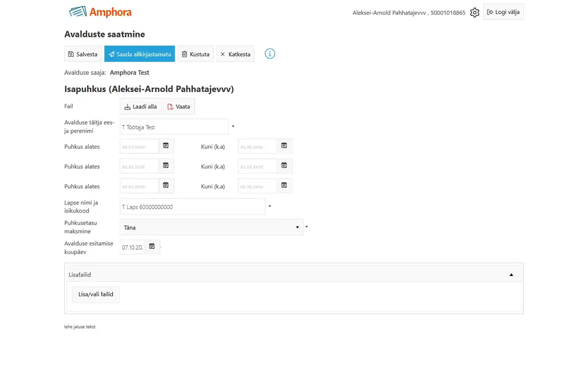
Task: Click the Avalduse esitamise kuupäev date field
Action: pyautogui.click(x=133, y=247)
